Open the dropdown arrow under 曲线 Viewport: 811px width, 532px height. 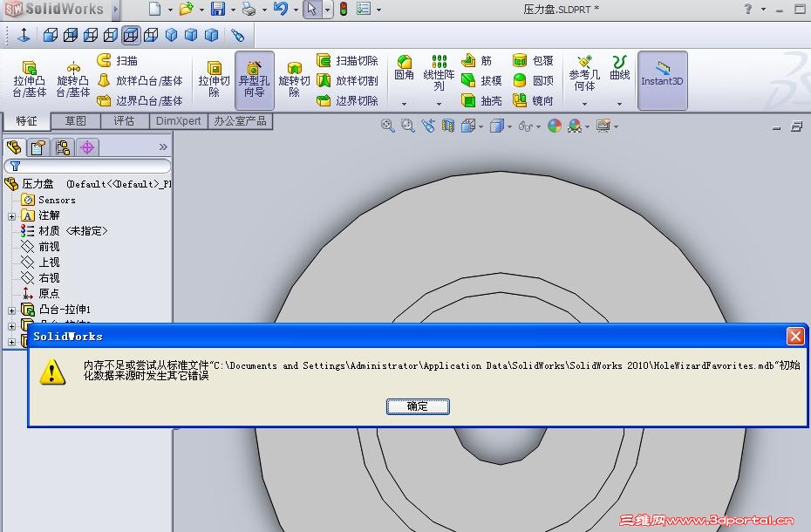pyautogui.click(x=619, y=104)
